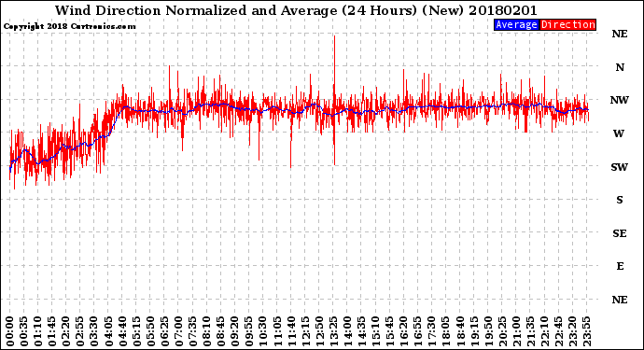This screenshot has height=350, width=644.
Task: Click the 03:30 time axis label
Action: coord(94,331)
